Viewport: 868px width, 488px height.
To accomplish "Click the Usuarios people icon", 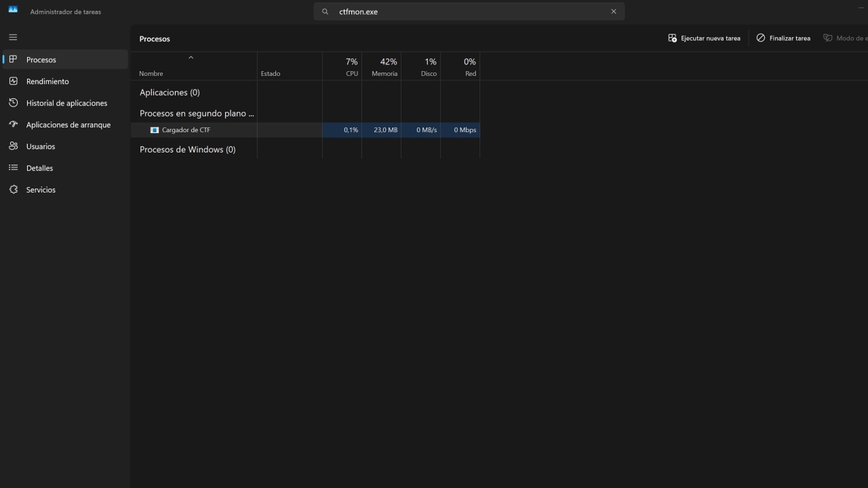I will (x=13, y=146).
